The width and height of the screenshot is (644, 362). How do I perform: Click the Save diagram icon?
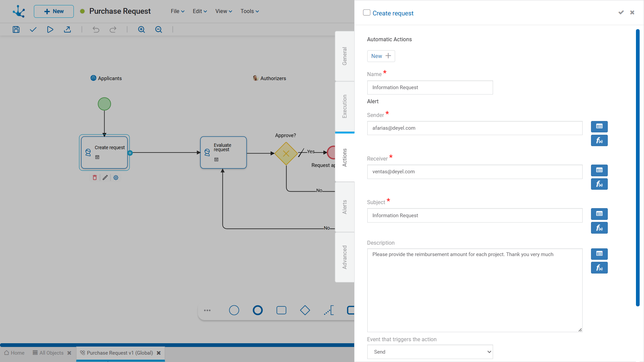pyautogui.click(x=16, y=29)
